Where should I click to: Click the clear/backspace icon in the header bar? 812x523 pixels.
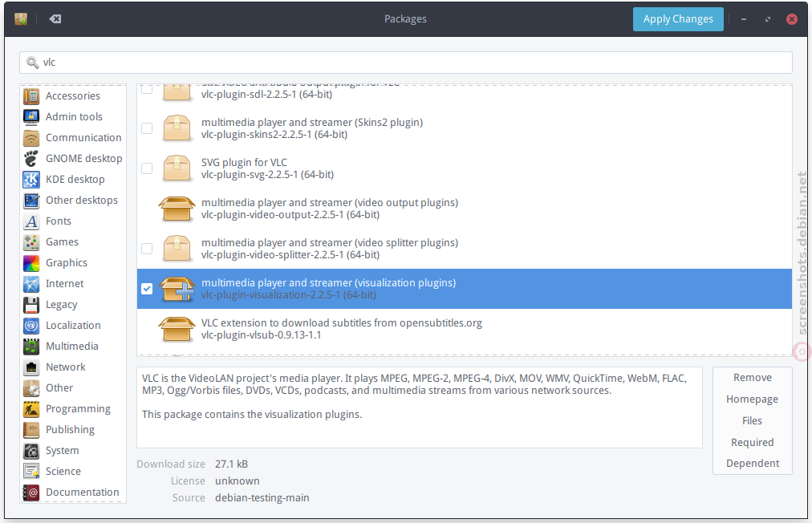click(55, 19)
